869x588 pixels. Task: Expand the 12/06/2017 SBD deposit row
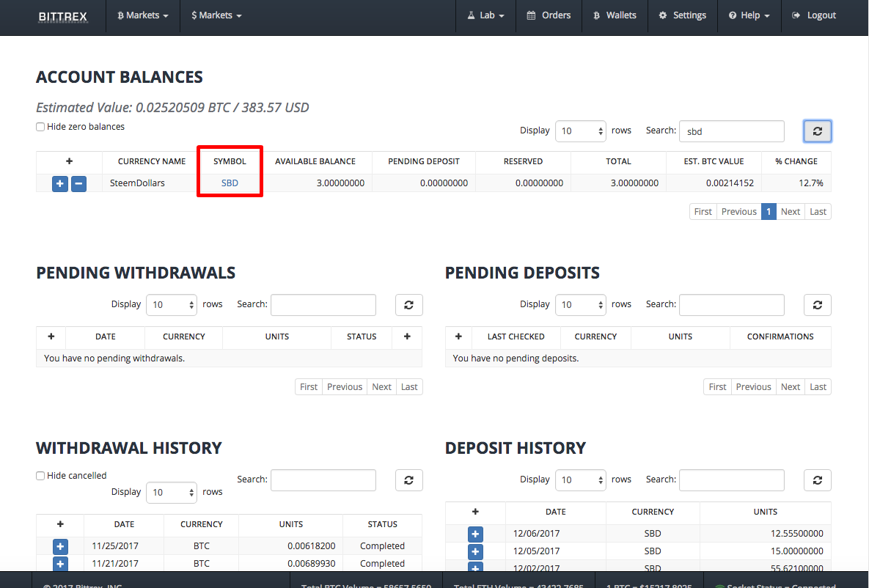coord(475,534)
